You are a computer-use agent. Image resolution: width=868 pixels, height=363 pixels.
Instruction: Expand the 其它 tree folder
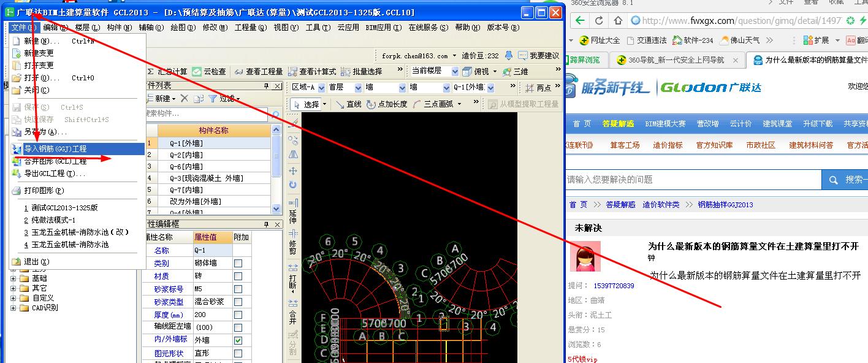pos(13,288)
